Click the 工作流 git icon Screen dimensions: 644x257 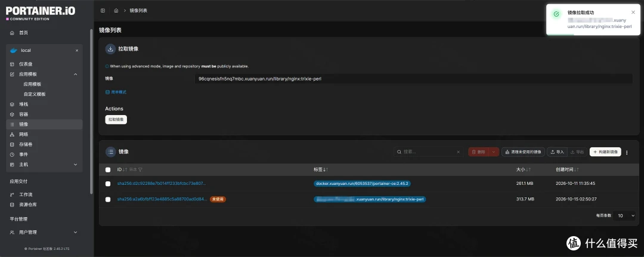12,194
